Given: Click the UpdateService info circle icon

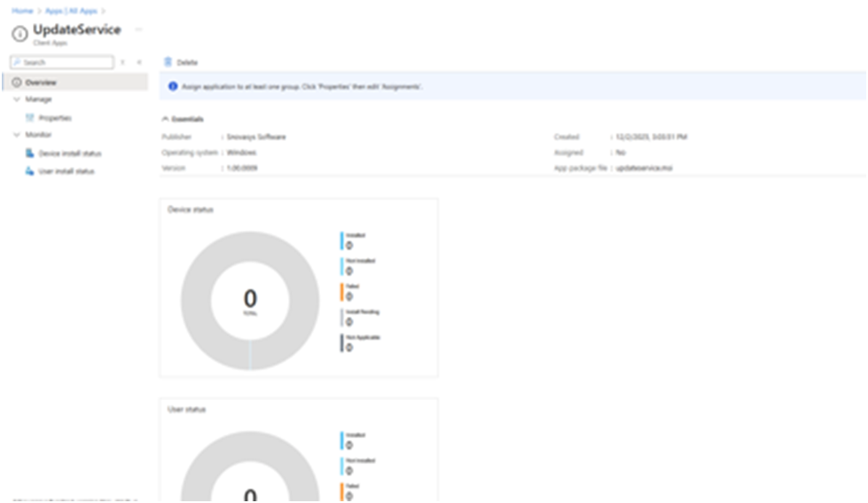Looking at the screenshot, I should tap(20, 34).
